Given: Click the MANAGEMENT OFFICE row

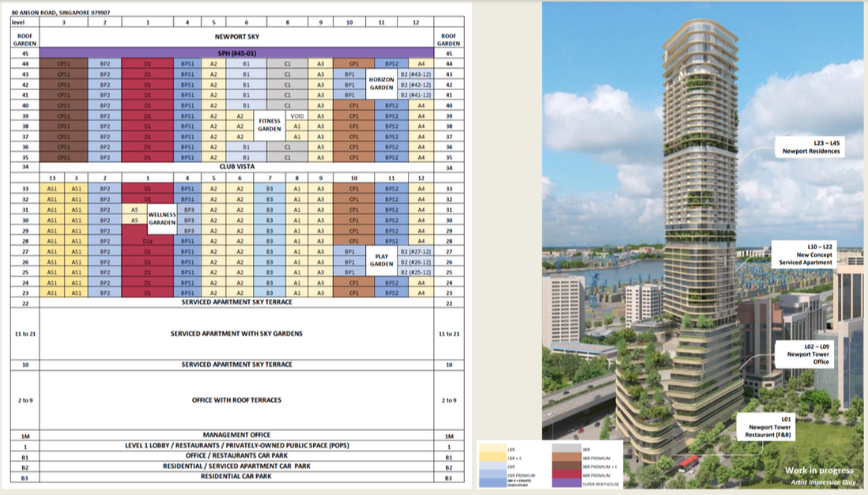Looking at the screenshot, I should tap(236, 435).
